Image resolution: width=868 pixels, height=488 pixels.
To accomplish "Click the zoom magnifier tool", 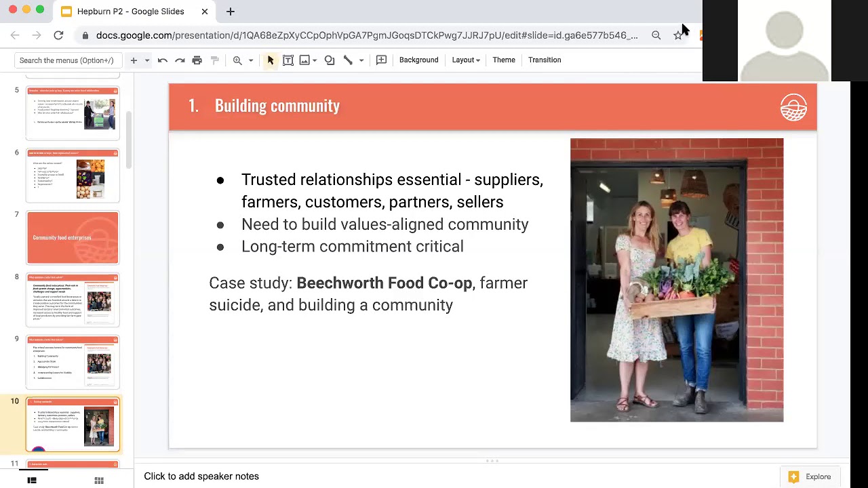I will [237, 60].
